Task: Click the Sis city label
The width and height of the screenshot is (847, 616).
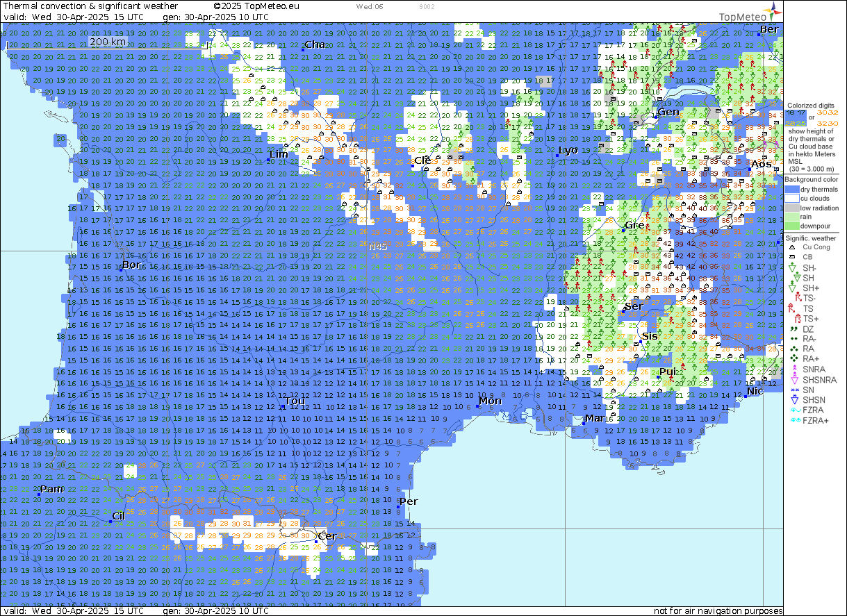Action: point(650,336)
